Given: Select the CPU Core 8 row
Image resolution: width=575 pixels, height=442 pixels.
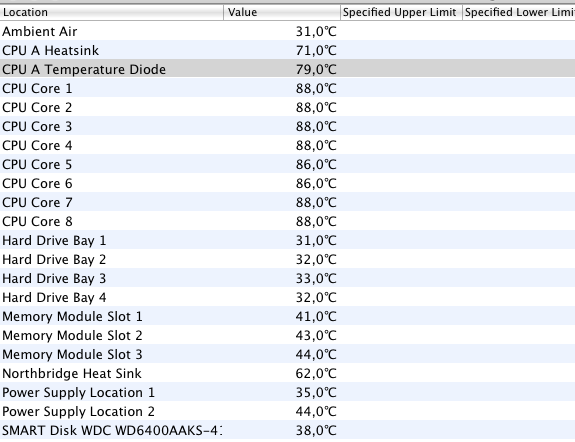Looking at the screenshot, I should [288, 221].
